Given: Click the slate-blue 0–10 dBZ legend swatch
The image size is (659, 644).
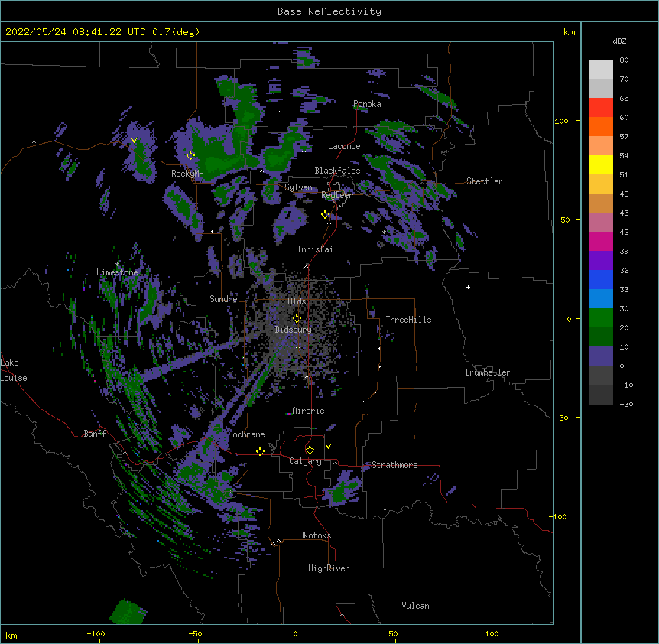Looking at the screenshot, I should click(601, 356).
